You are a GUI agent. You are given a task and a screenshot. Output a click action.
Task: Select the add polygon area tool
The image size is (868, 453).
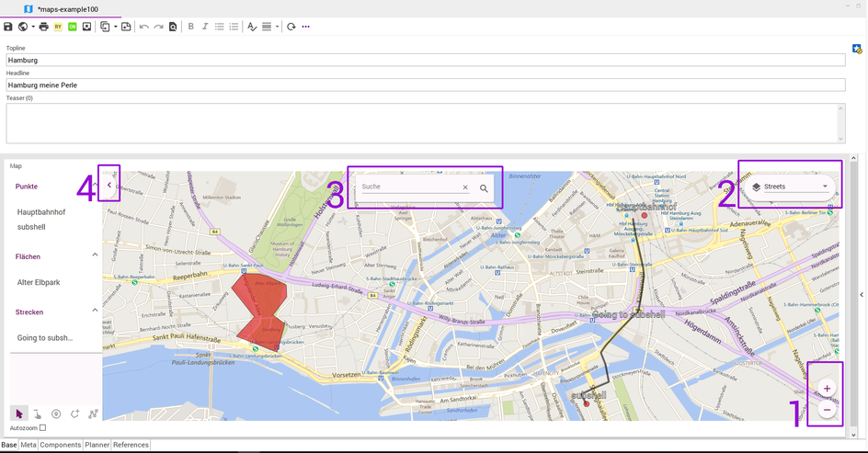click(74, 413)
